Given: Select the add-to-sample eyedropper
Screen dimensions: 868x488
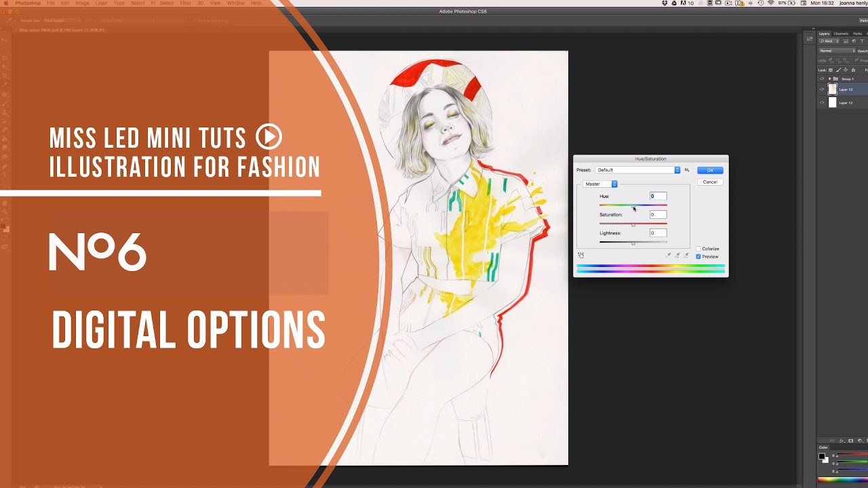Looking at the screenshot, I should click(x=677, y=255).
